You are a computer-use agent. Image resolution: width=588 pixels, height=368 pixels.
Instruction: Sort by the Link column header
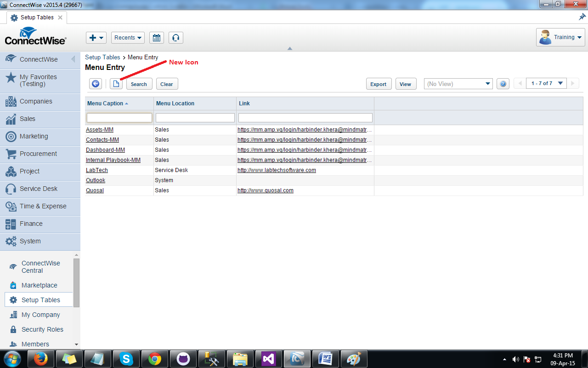tap(305, 103)
